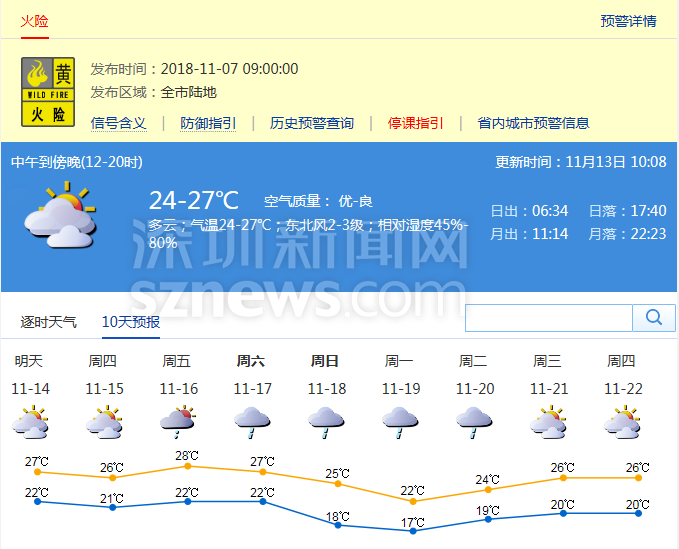Select the 10天预报 tab
Viewport: 679px width, 549px height.
[x=131, y=322]
